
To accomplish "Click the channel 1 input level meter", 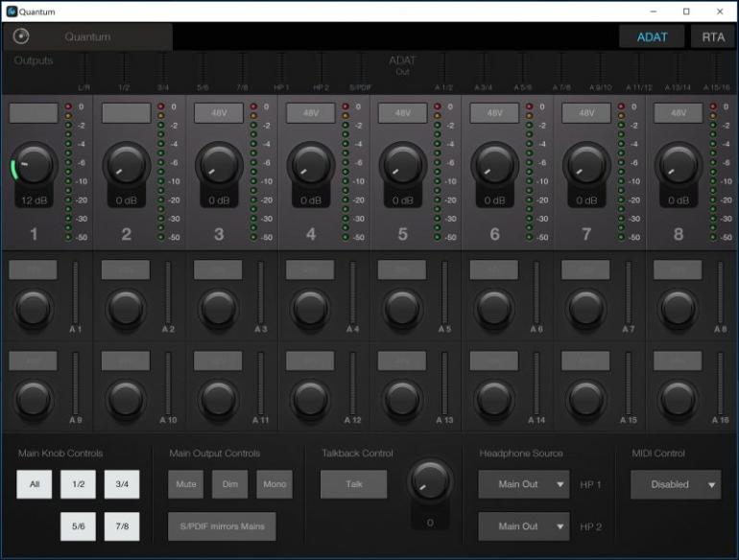I will (68, 172).
